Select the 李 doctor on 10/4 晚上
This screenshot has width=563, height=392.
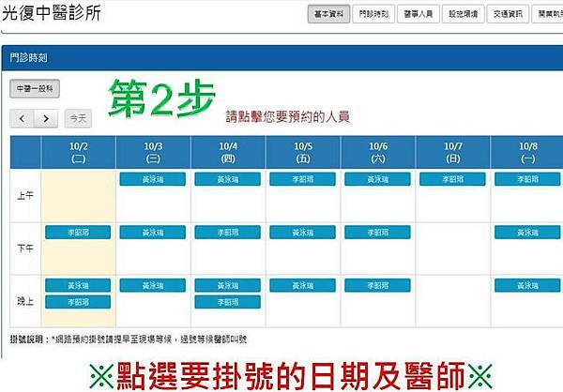tap(228, 302)
